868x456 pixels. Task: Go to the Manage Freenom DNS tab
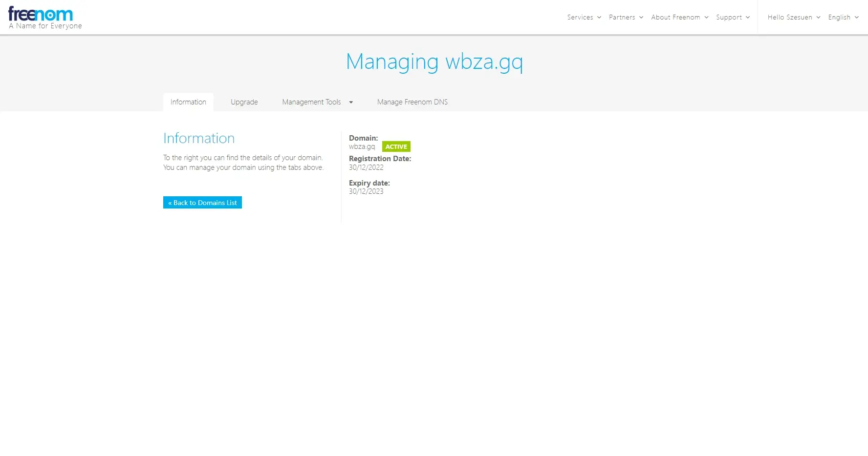click(x=412, y=102)
